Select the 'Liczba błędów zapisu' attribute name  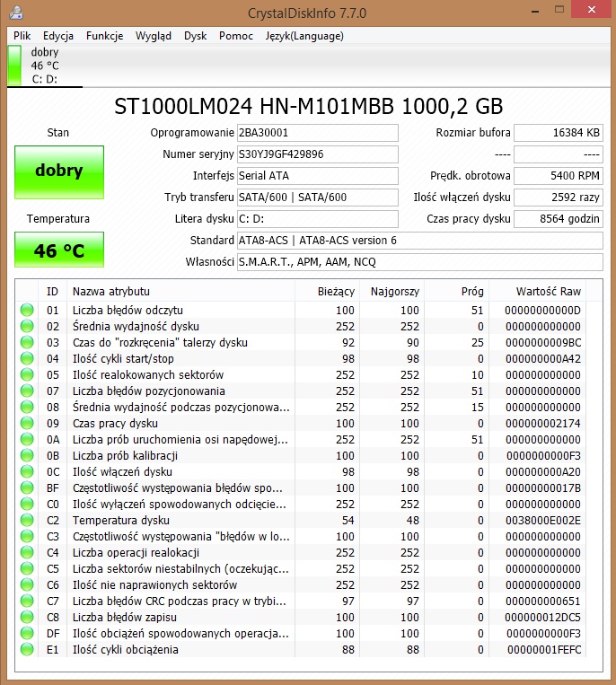(125, 618)
